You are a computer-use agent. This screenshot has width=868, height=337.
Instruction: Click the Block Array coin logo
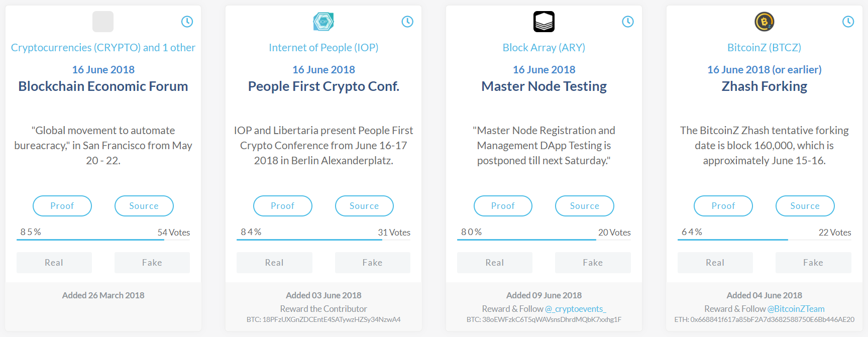(x=544, y=22)
